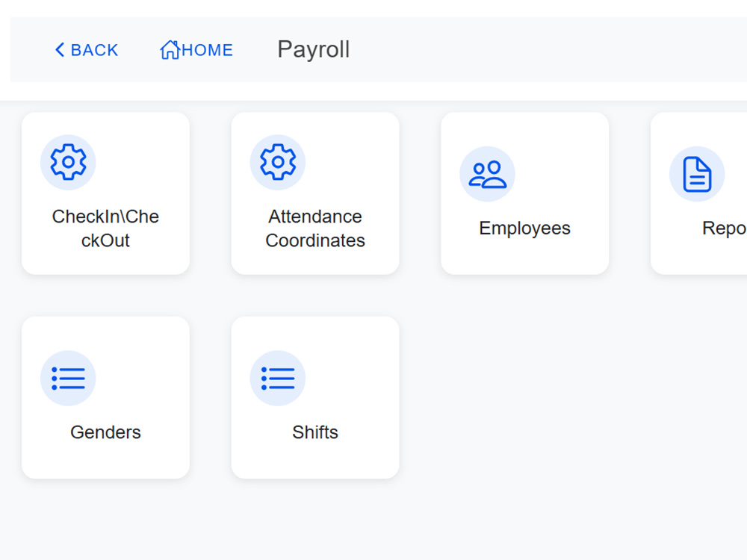This screenshot has width=747, height=560.
Task: Select the Shifts label text
Action: 315,432
